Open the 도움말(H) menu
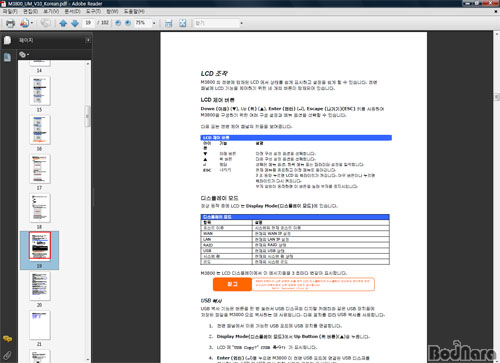The height and width of the screenshot is (363, 500). tap(134, 11)
